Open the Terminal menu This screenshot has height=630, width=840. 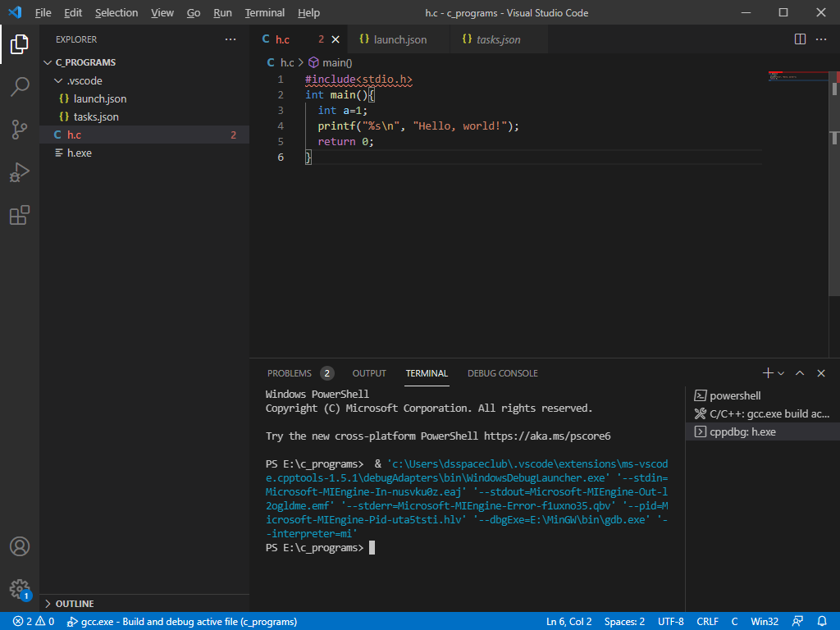[265, 12]
